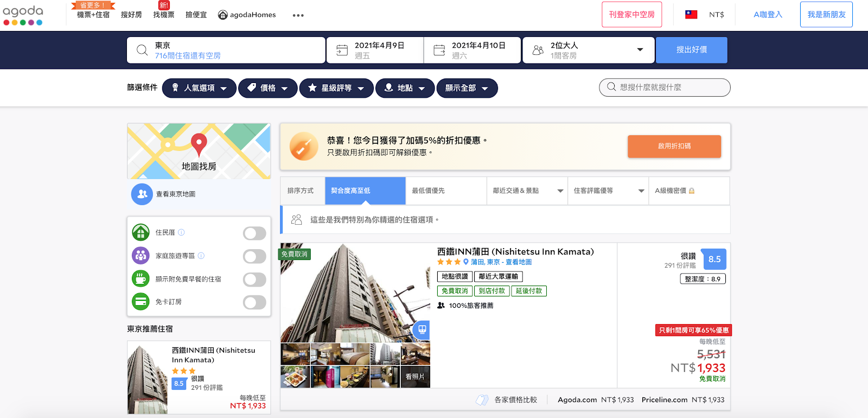Viewport: 868px width, 418px height.
Task: Click the Priceline.com price link
Action: (x=683, y=400)
